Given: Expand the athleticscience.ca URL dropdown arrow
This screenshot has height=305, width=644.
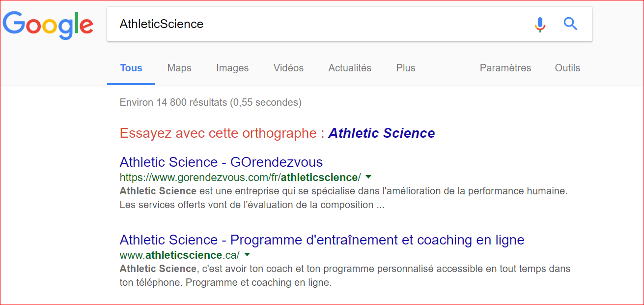Looking at the screenshot, I should (247, 255).
